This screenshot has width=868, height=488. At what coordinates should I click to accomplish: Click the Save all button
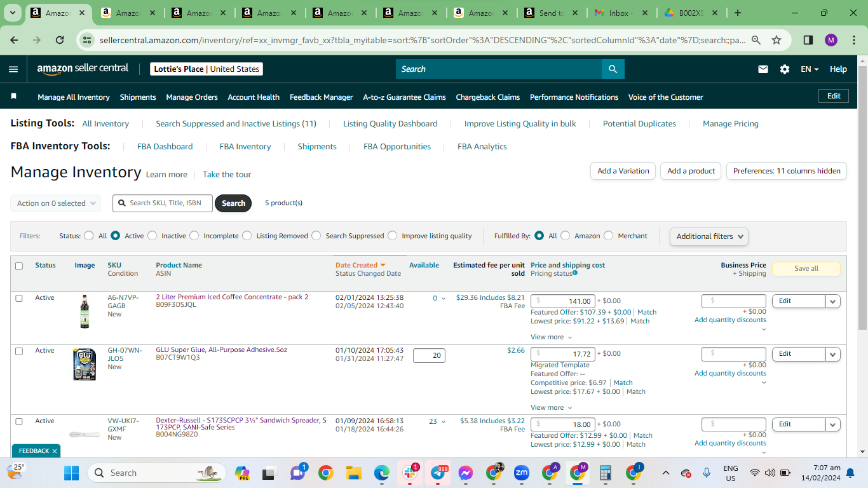pos(806,269)
